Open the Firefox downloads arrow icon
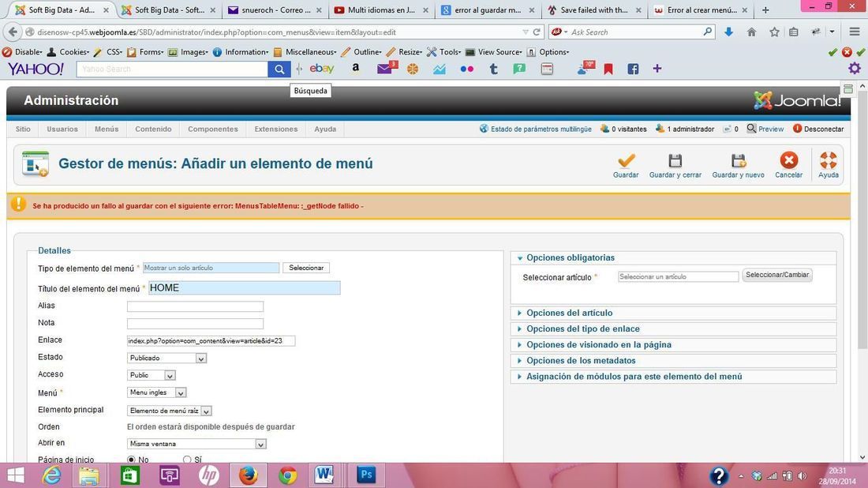Viewport: 868px width, 488px height. (728, 32)
